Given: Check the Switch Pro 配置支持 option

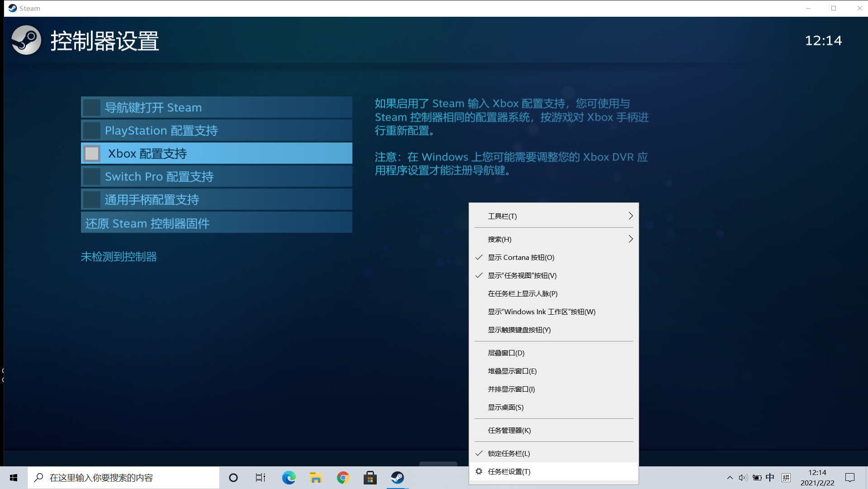Looking at the screenshot, I should (92, 177).
